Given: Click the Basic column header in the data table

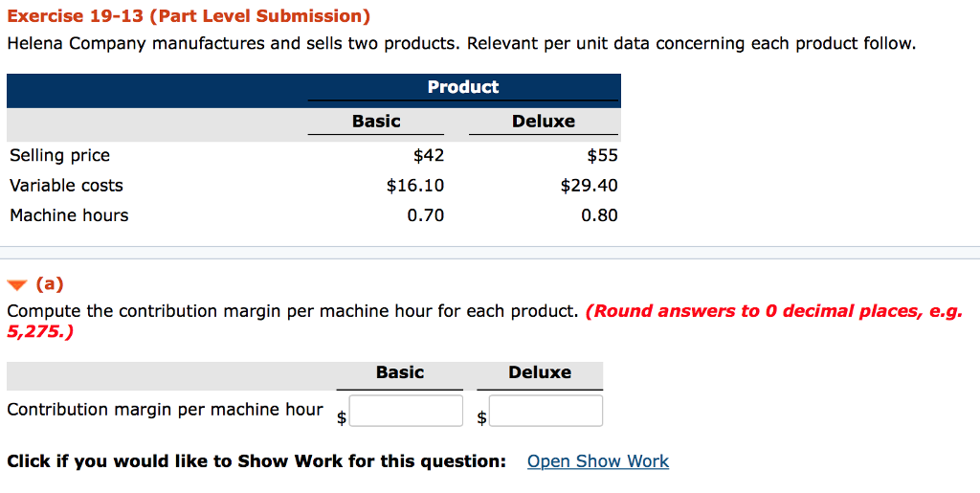Looking at the screenshot, I should [x=376, y=122].
